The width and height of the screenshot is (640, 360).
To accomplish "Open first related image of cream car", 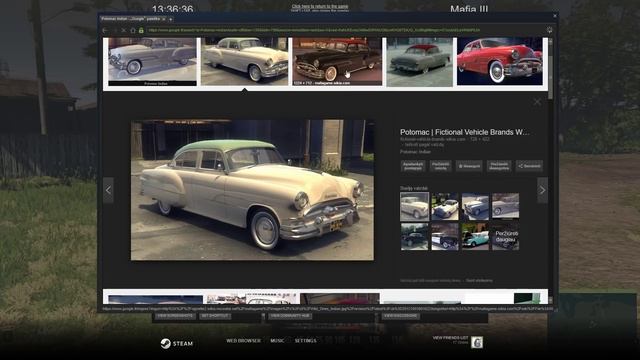I will point(414,207).
